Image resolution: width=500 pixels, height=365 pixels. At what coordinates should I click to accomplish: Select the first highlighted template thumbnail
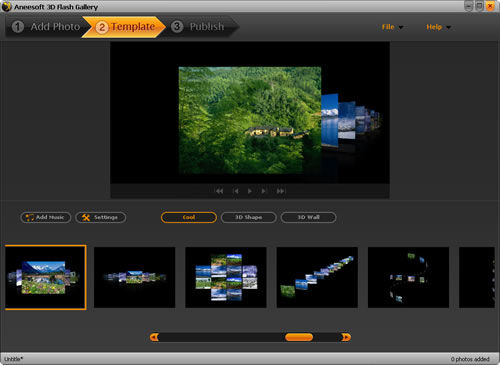[x=46, y=277]
